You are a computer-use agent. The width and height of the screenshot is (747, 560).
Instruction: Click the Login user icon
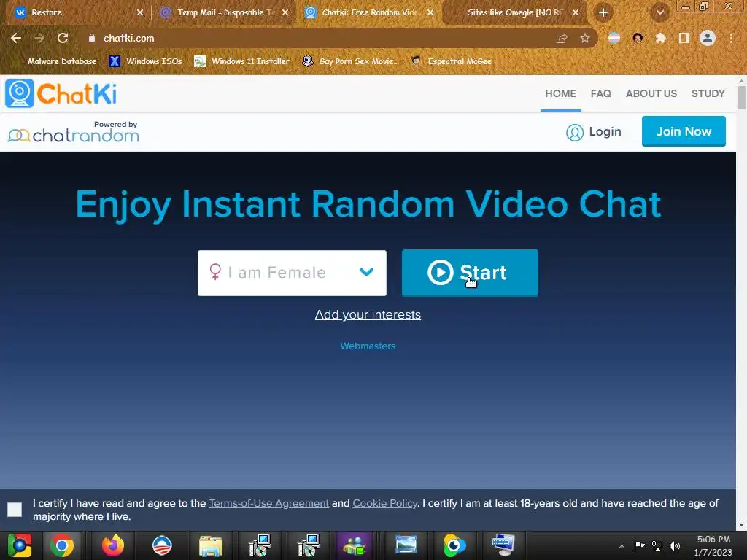point(575,133)
